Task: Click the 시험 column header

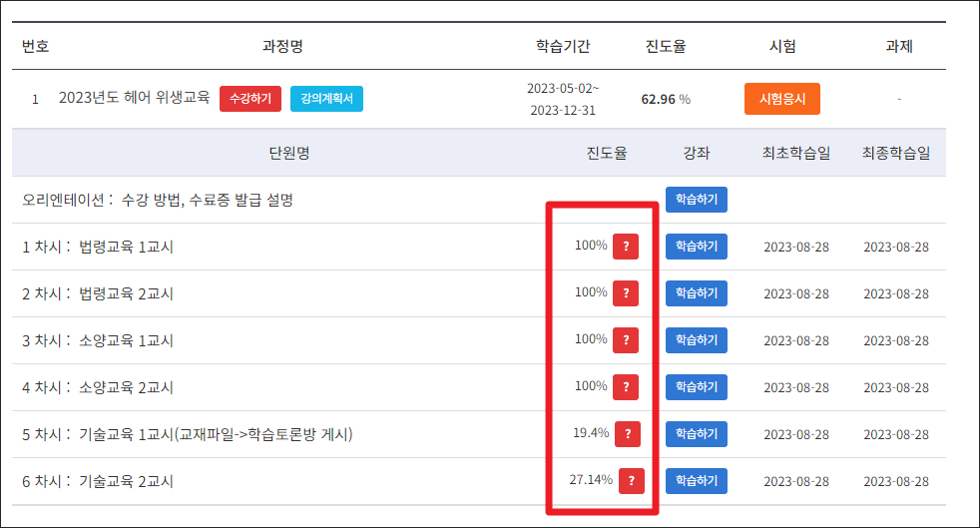Action: [x=781, y=46]
